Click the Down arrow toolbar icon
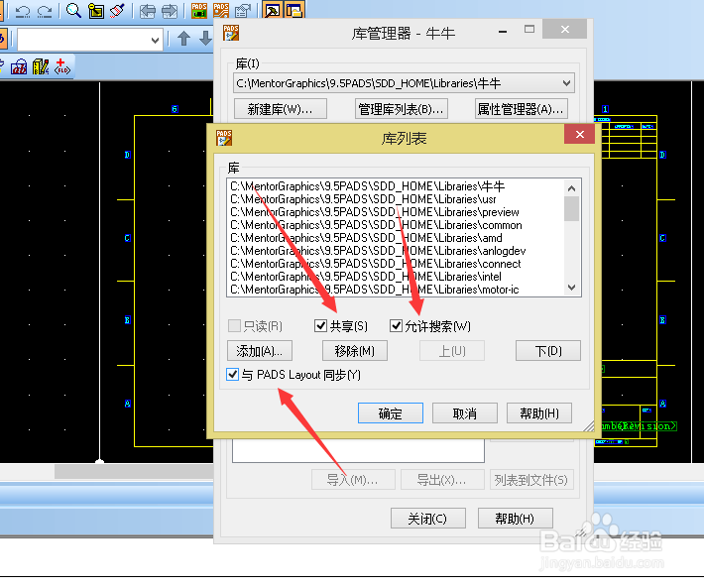 (205, 38)
